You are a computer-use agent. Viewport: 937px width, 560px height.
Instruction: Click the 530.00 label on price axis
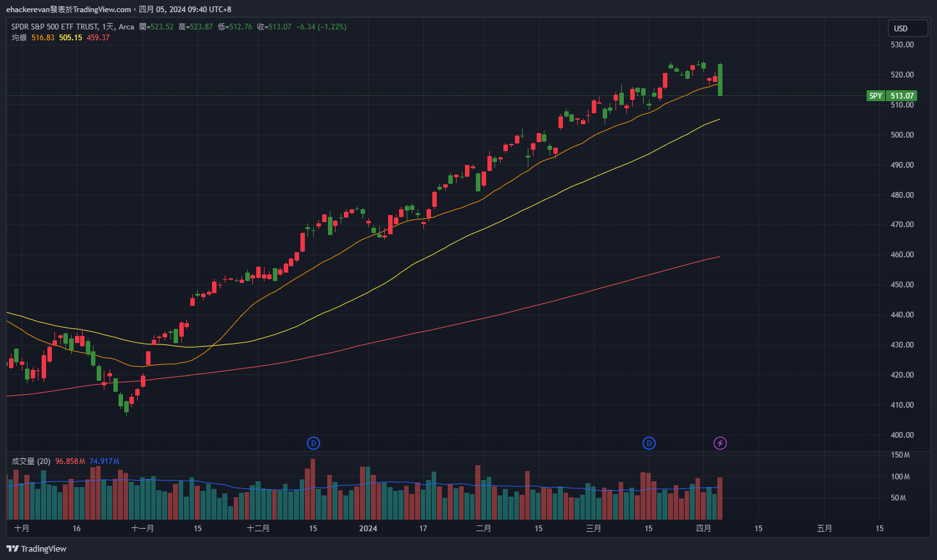[902, 45]
